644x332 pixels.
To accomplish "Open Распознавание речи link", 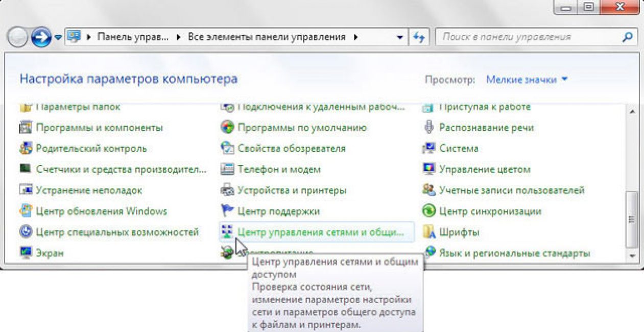I will tap(487, 127).
